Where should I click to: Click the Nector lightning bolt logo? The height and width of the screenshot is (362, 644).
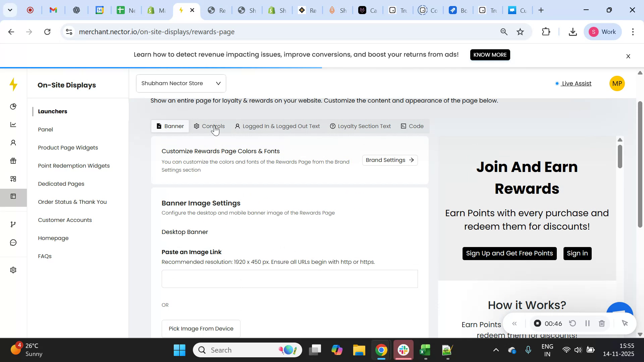point(13,85)
